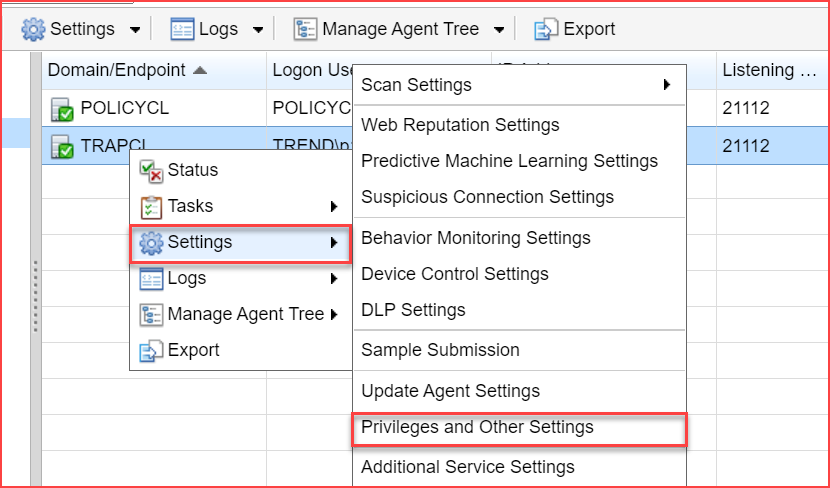The height and width of the screenshot is (488, 830).
Task: Open the toolbar Logs dropdown arrow
Action: (x=258, y=30)
